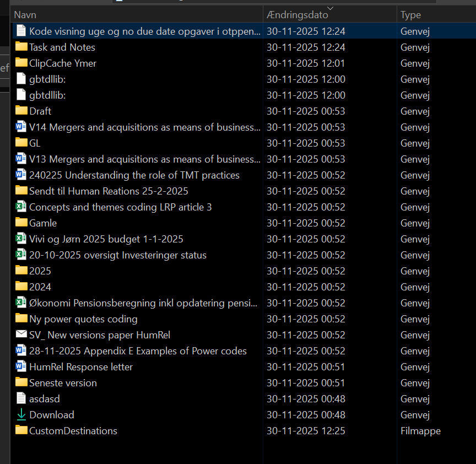Click folder icon for CustomDestinations
The height and width of the screenshot is (464, 476).
pyautogui.click(x=21, y=431)
